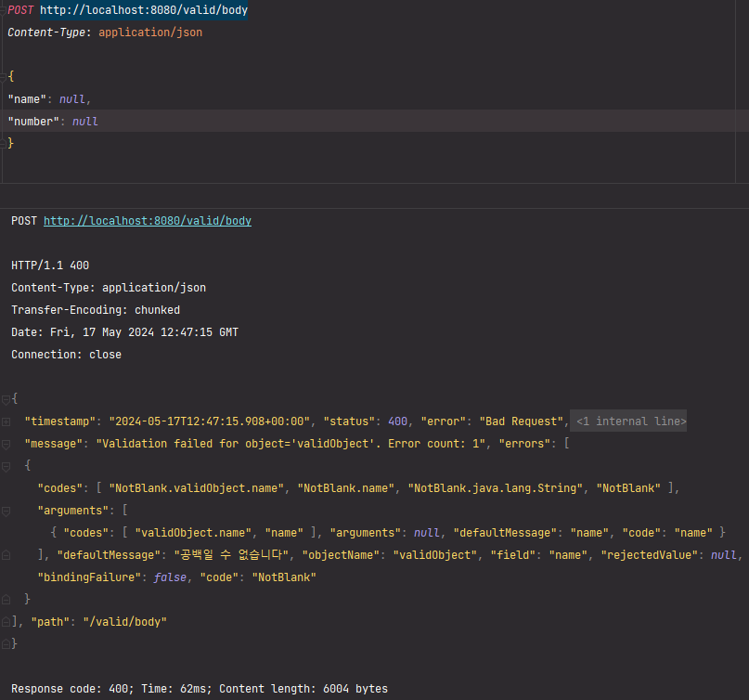Click the request URL in the POST line

(144, 10)
